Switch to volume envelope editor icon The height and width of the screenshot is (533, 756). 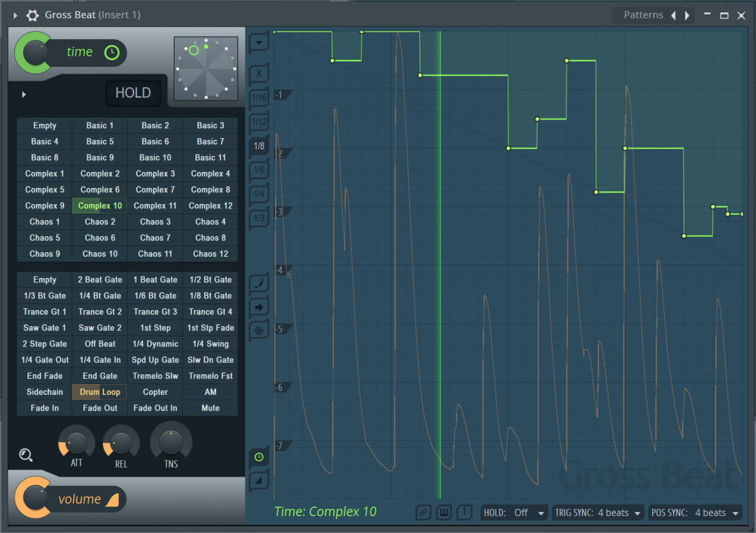(259, 480)
